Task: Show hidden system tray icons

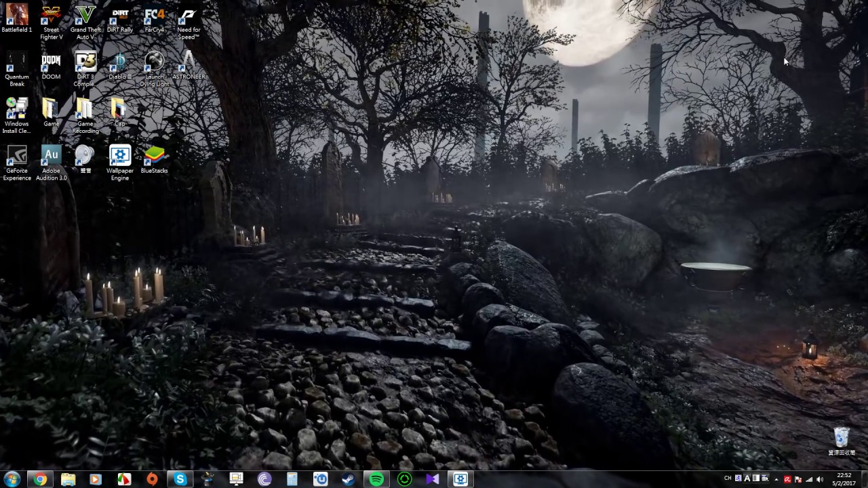Action: 776,479
